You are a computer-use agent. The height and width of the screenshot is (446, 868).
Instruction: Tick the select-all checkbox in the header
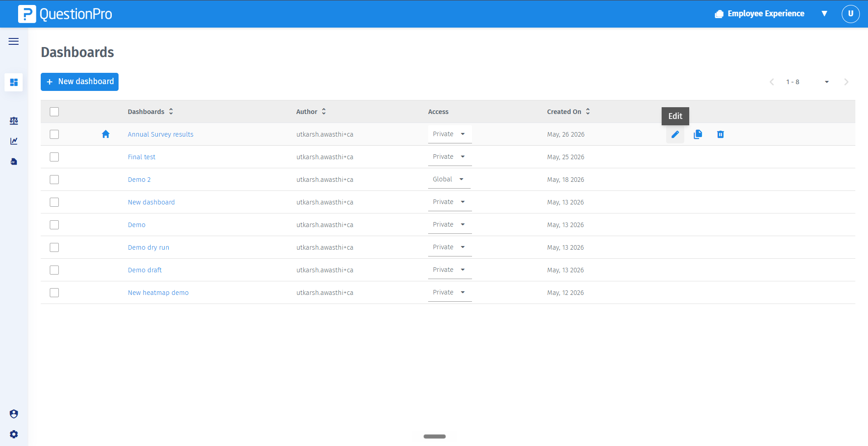coord(54,112)
